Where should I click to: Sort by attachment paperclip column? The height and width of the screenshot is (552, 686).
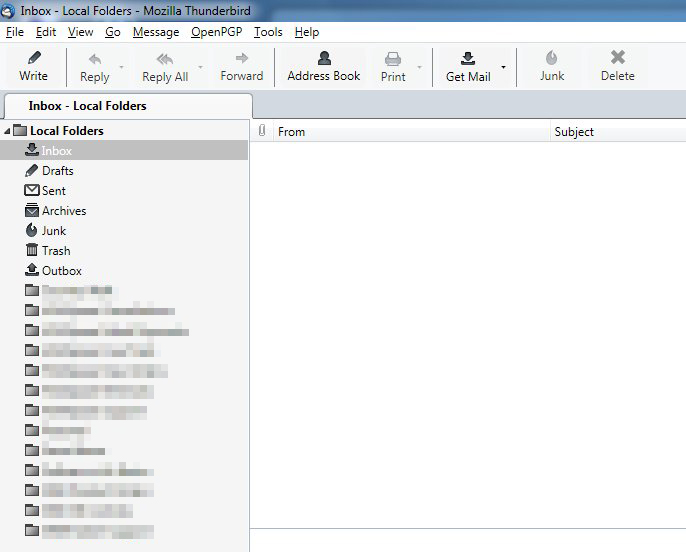[x=262, y=131]
